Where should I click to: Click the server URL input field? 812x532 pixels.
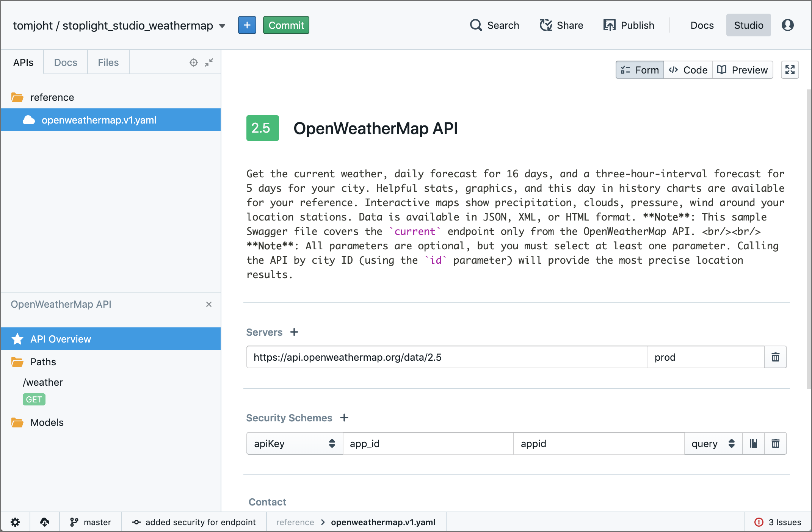447,357
